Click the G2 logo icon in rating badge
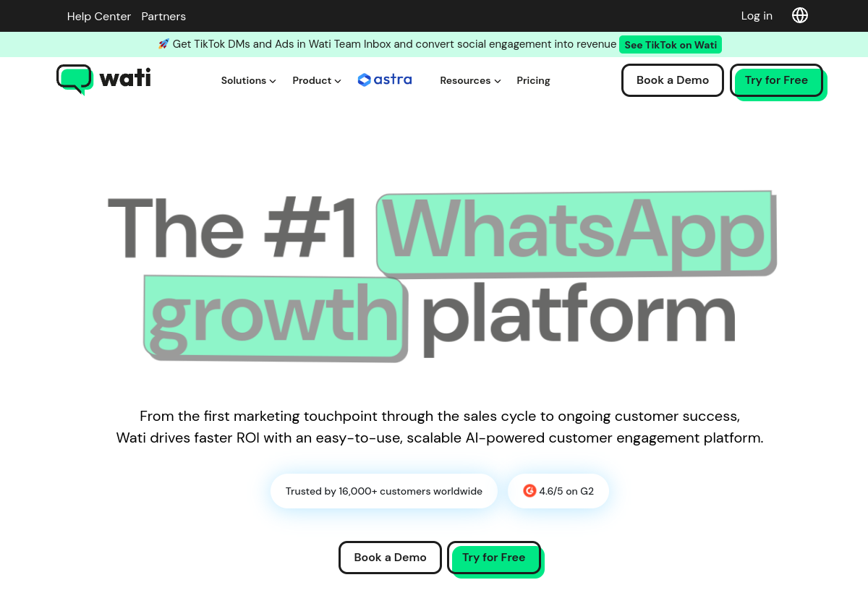This screenshot has height=593, width=868. [x=529, y=491]
